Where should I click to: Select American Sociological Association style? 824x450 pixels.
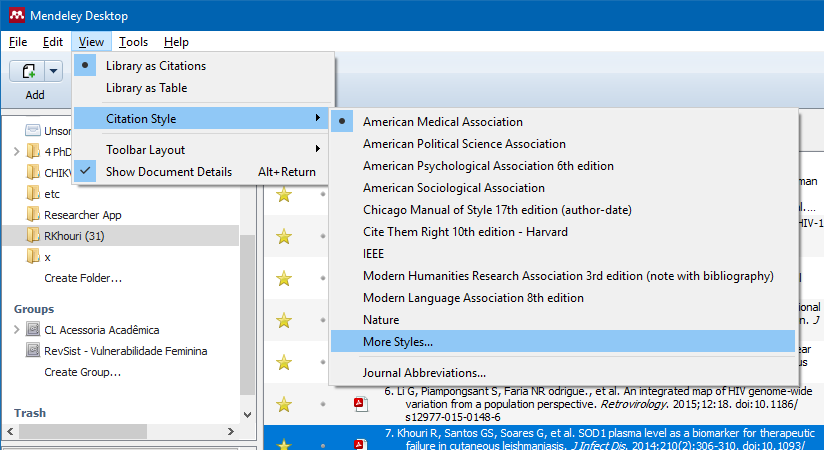pyautogui.click(x=563, y=188)
